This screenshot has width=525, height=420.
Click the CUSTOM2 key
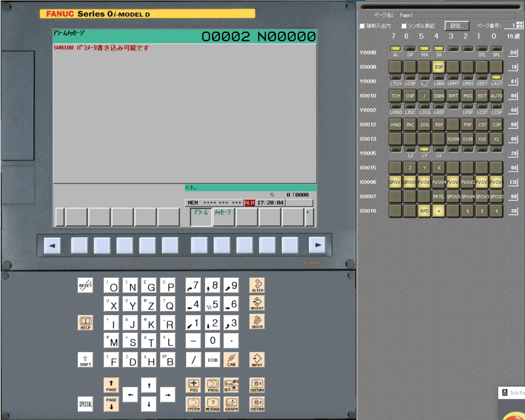tap(257, 404)
